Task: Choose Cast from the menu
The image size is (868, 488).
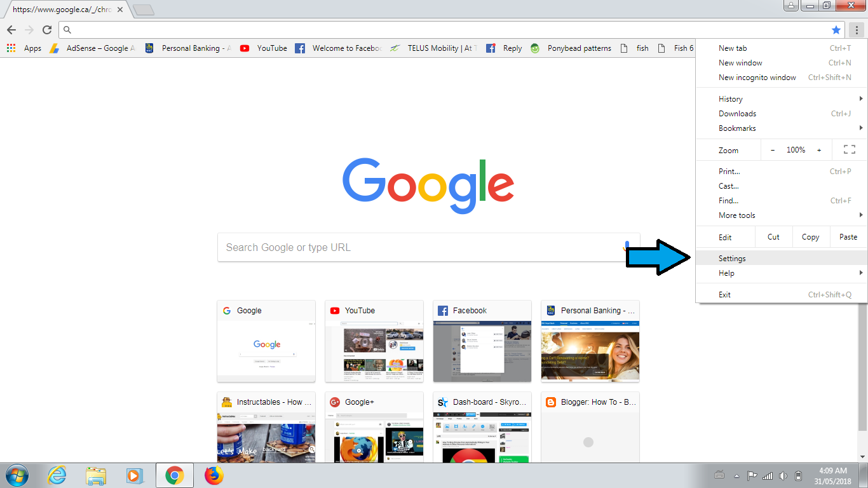Action: (782, 186)
